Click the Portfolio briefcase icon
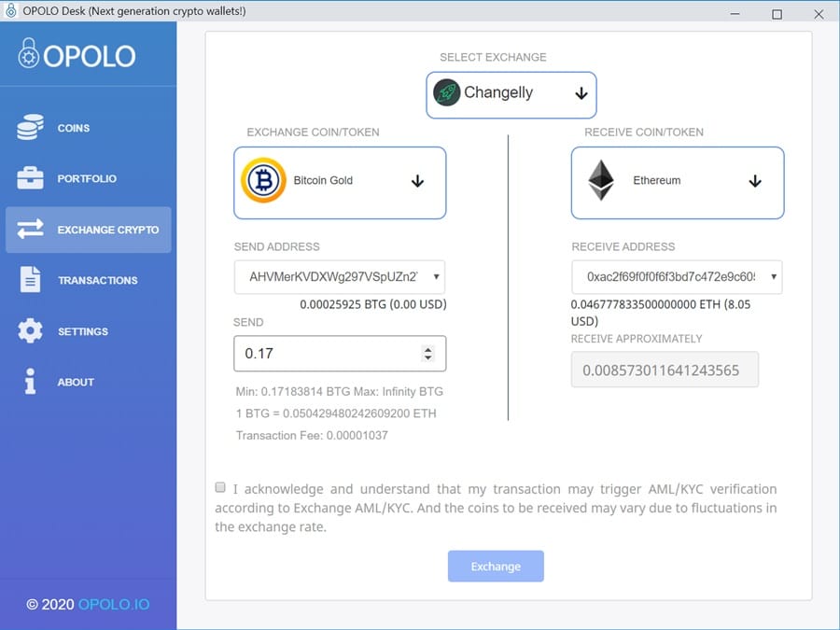Image resolution: width=840 pixels, height=630 pixels. (x=30, y=178)
